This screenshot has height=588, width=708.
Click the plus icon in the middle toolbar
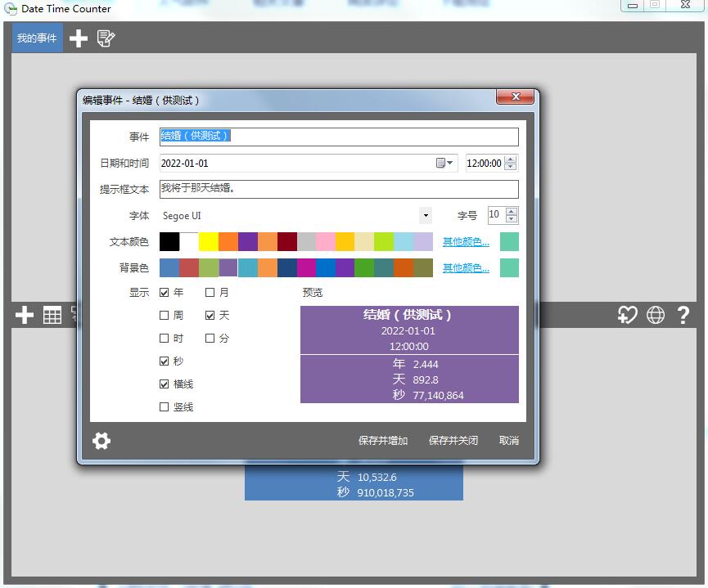click(25, 315)
